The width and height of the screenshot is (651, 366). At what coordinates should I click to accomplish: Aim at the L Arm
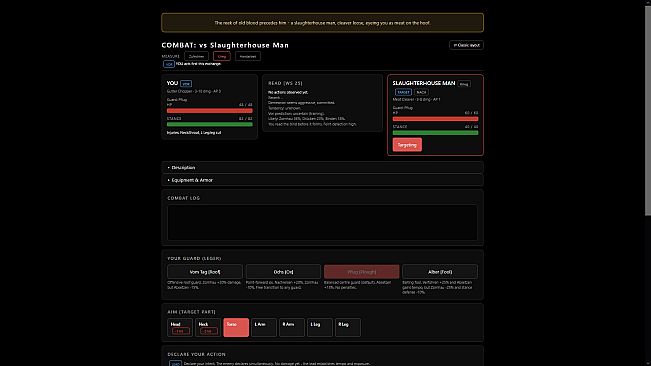[x=264, y=327]
